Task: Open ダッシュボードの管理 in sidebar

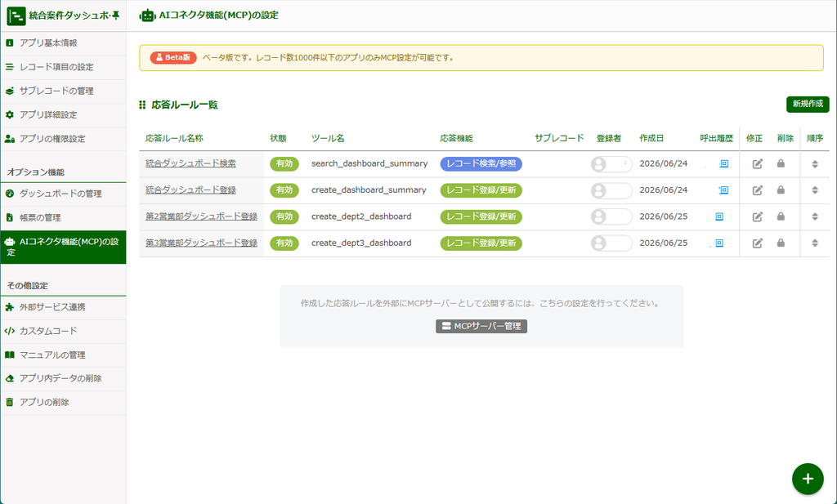Action: pos(64,194)
